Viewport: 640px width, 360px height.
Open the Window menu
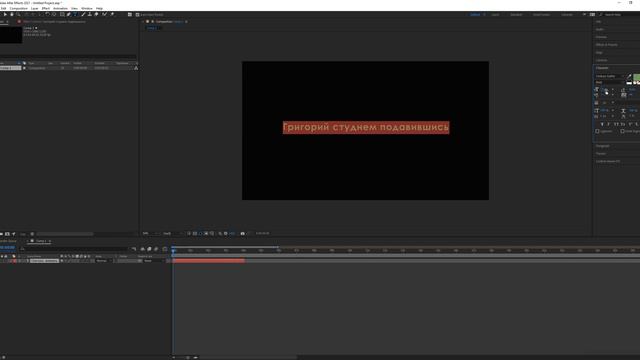pyautogui.click(x=87, y=8)
